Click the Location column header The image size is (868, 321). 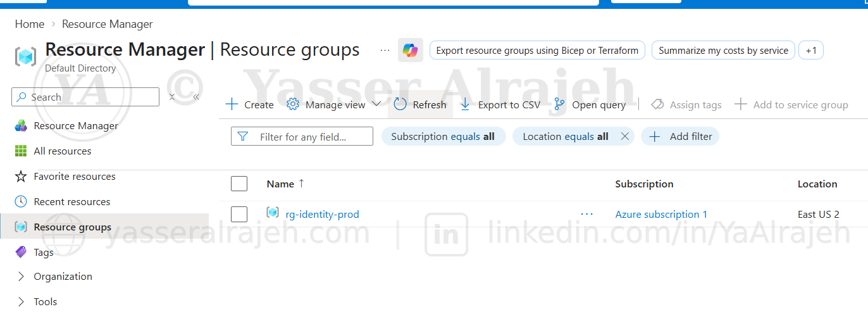pos(817,184)
